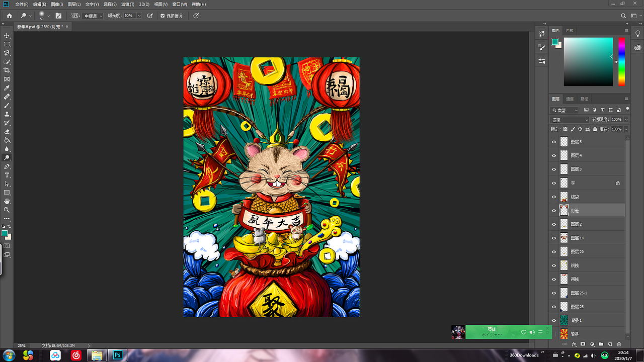Viewport: 644px width, 362px height.
Task: Click the airbrush icon in options bar
Action: (149, 16)
